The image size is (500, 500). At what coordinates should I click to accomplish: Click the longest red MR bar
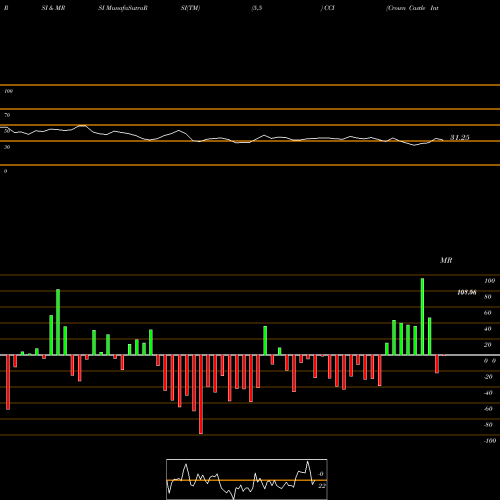click(201, 394)
